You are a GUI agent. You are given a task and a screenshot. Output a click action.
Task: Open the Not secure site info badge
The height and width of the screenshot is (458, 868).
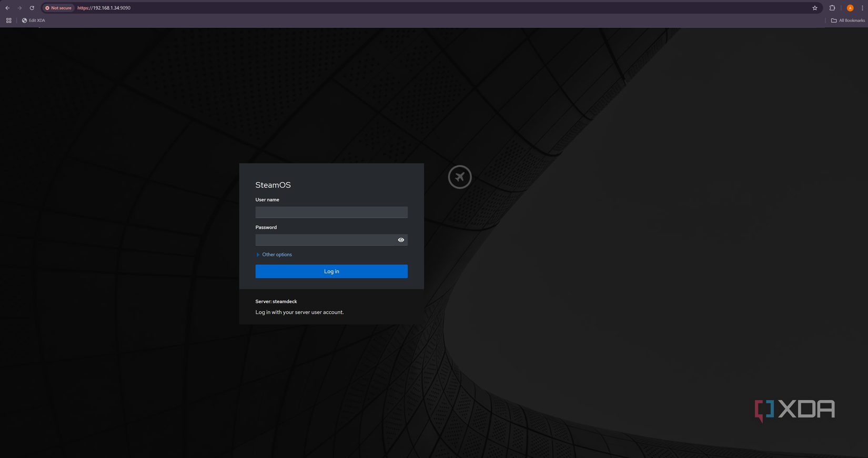tap(58, 8)
